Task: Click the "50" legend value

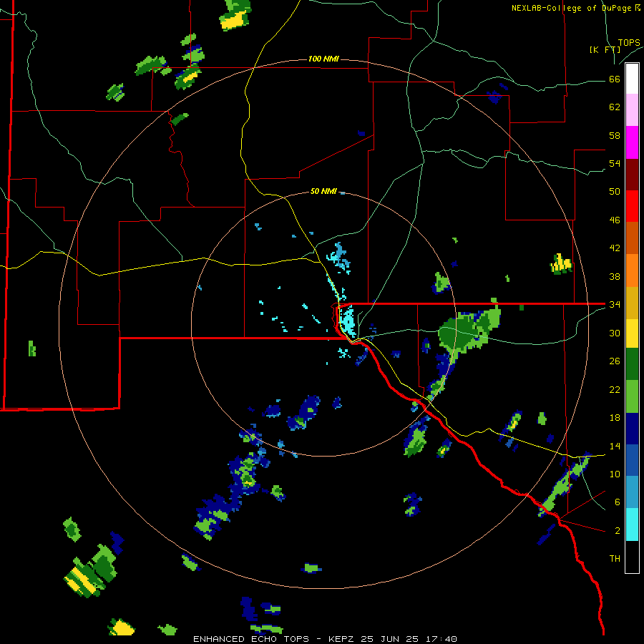Action: click(x=615, y=191)
